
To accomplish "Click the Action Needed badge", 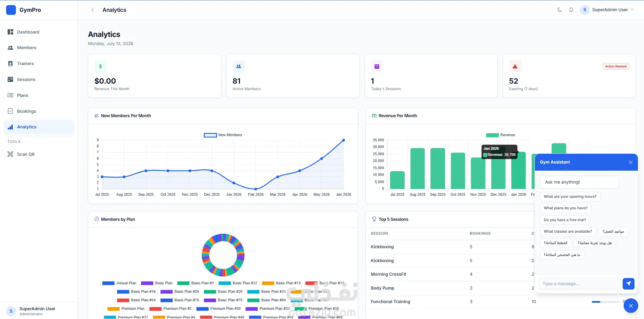I will [616, 66].
